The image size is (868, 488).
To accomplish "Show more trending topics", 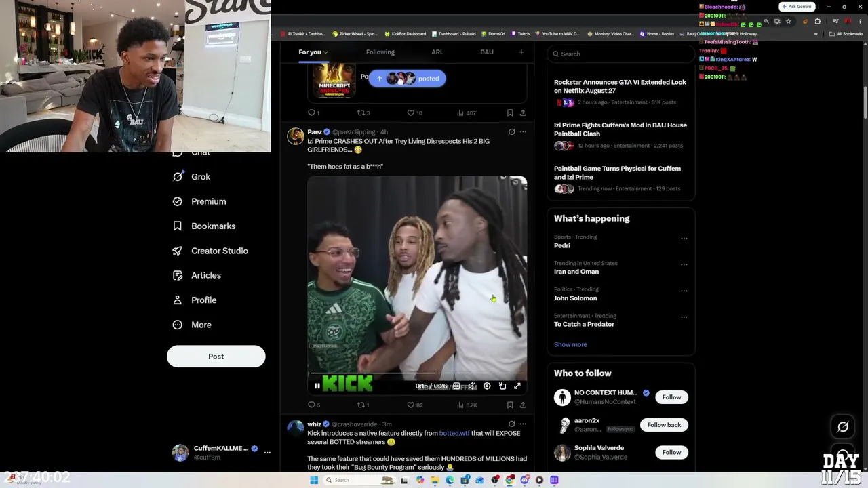I will tap(570, 344).
